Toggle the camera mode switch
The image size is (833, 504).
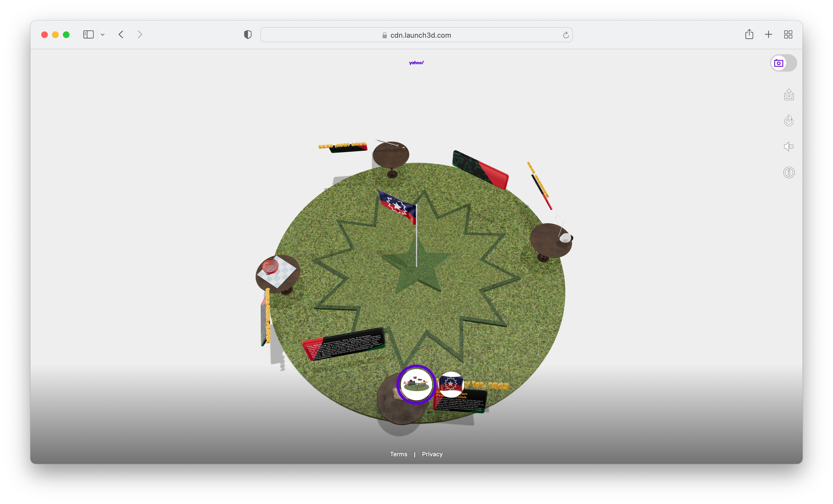tap(783, 63)
